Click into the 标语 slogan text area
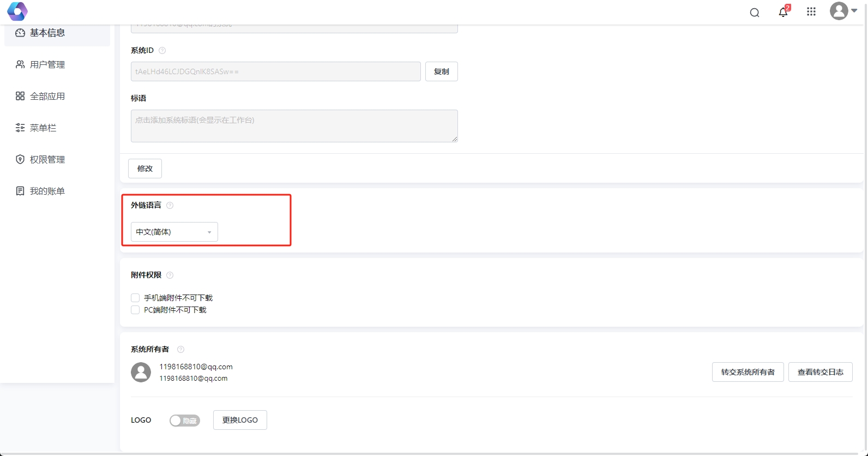Screen dimensions: 868x456 (294, 126)
